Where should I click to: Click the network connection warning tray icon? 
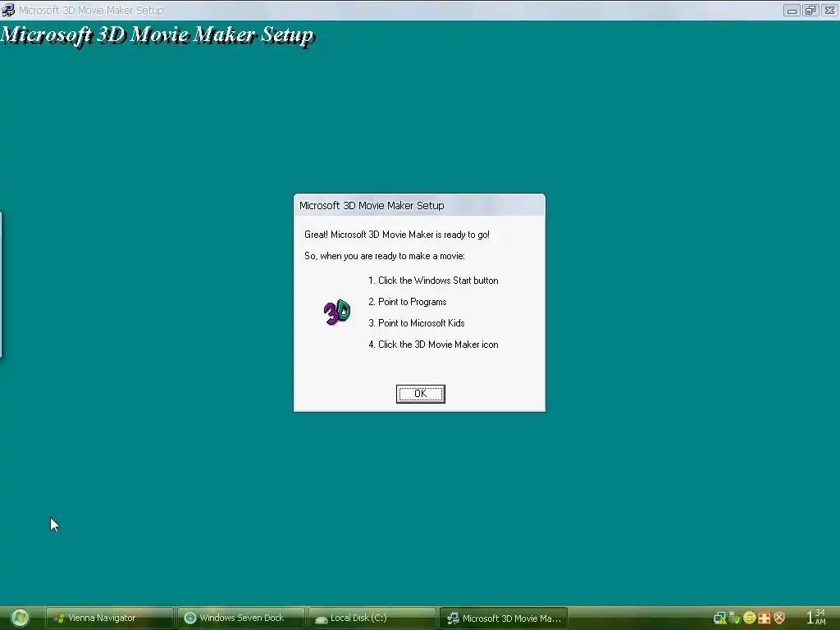pyautogui.click(x=720, y=619)
